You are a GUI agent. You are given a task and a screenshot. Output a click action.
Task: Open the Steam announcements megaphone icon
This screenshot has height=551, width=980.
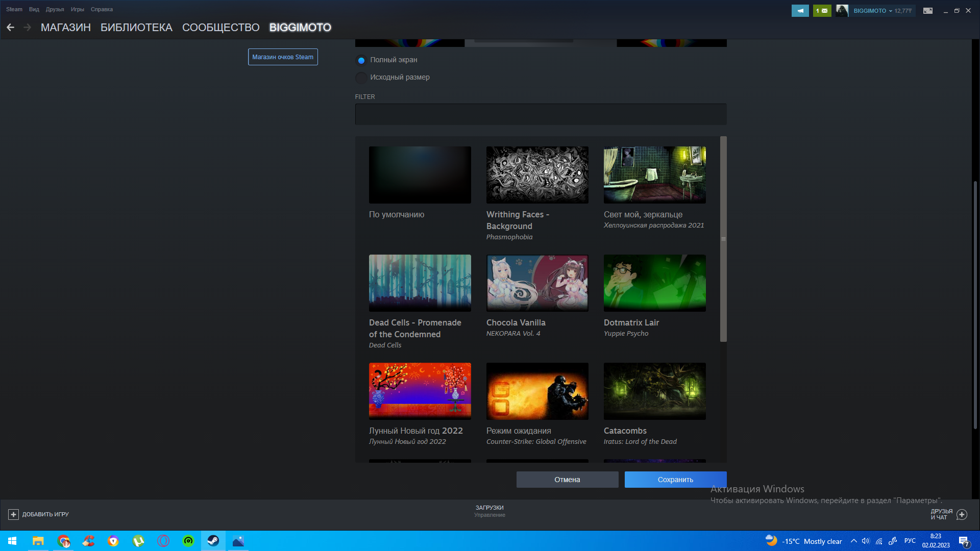pos(800,11)
